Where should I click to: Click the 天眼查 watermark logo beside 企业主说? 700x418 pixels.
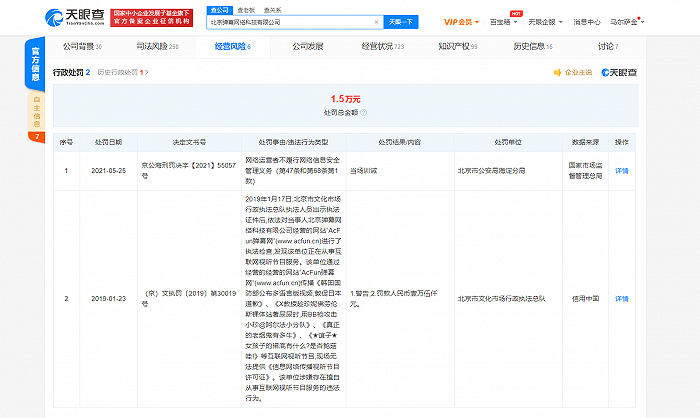point(619,72)
